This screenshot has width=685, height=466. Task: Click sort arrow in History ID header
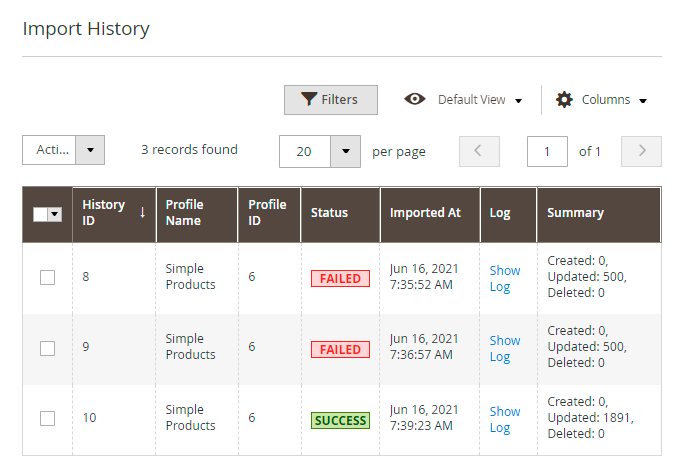click(x=142, y=212)
